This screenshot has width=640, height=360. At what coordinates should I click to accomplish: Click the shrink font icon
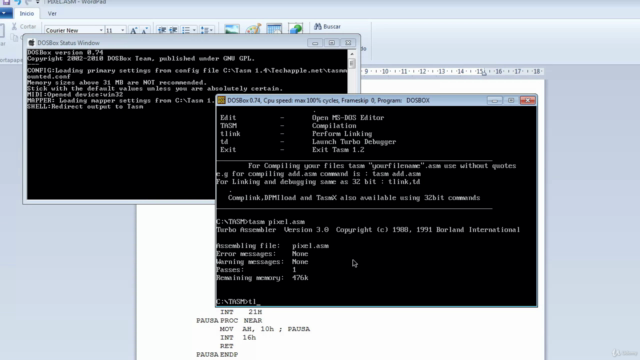(144, 30)
